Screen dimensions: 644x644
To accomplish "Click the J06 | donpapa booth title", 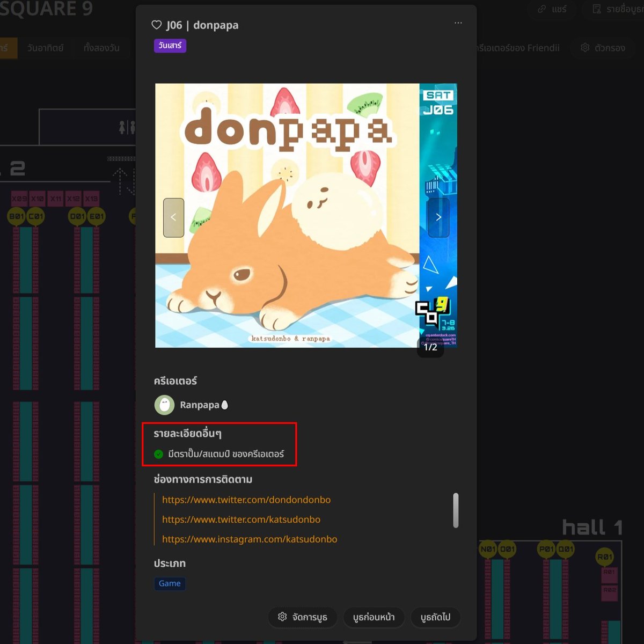I will (202, 25).
